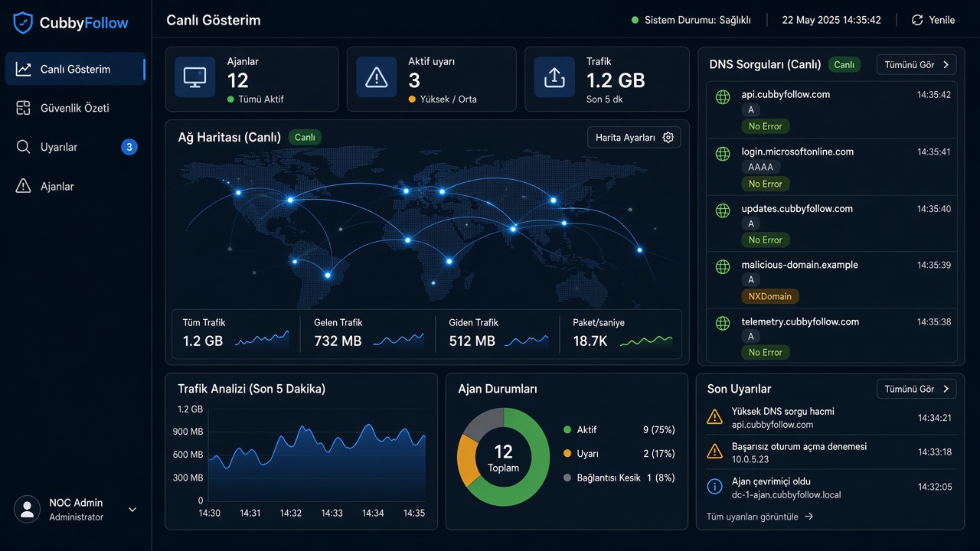Image resolution: width=980 pixels, height=551 pixels.
Task: Toggle the Canlı badge on Ağ Haritası
Action: [x=305, y=138]
